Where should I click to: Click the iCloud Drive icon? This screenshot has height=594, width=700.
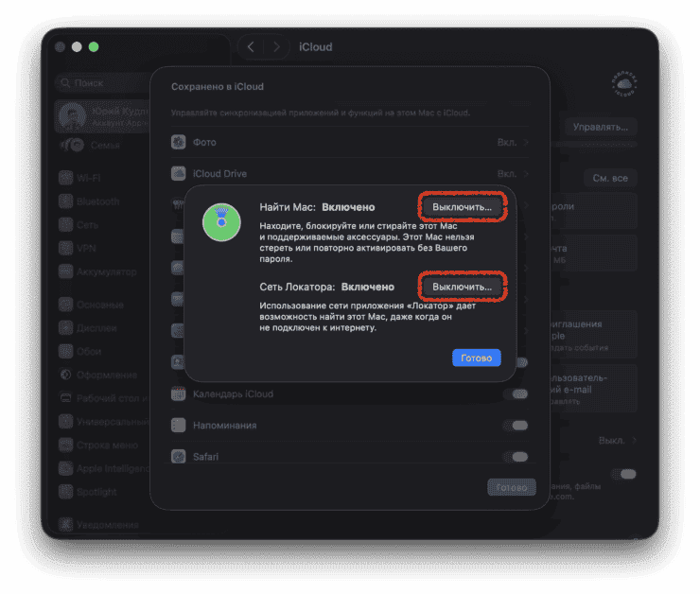click(179, 174)
